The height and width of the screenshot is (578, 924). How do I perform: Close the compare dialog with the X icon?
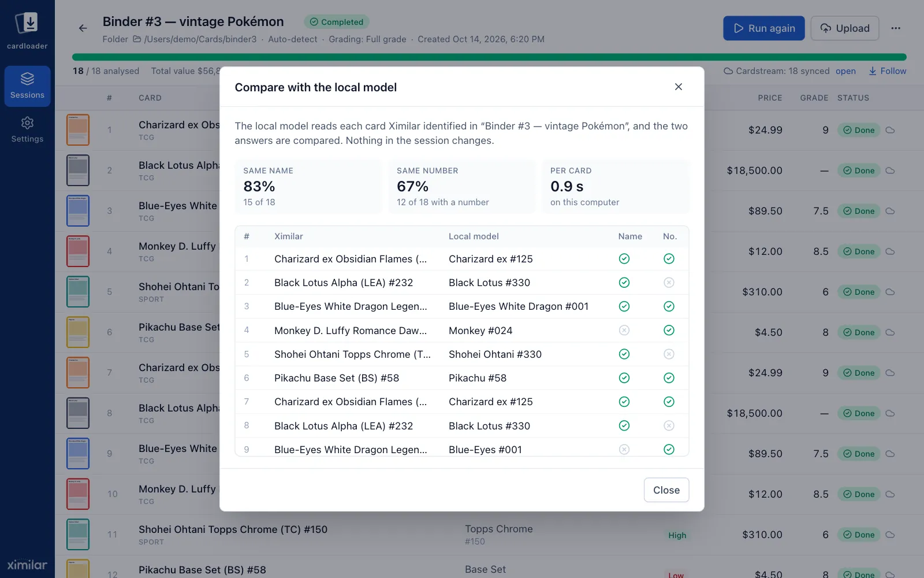pyautogui.click(x=679, y=87)
